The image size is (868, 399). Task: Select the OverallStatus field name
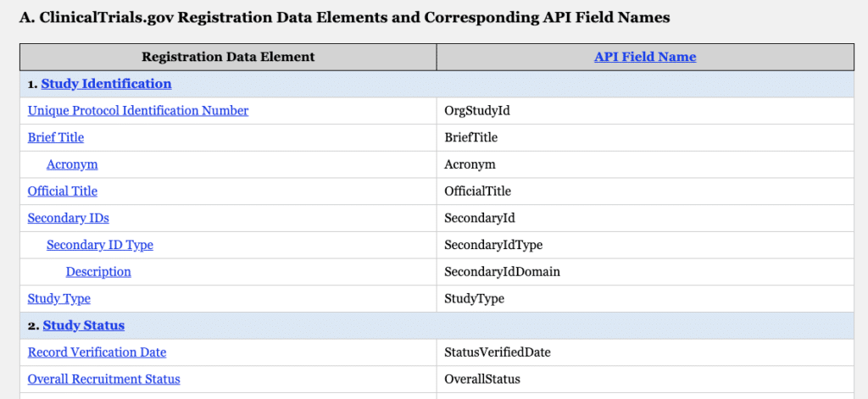pyautogui.click(x=482, y=379)
